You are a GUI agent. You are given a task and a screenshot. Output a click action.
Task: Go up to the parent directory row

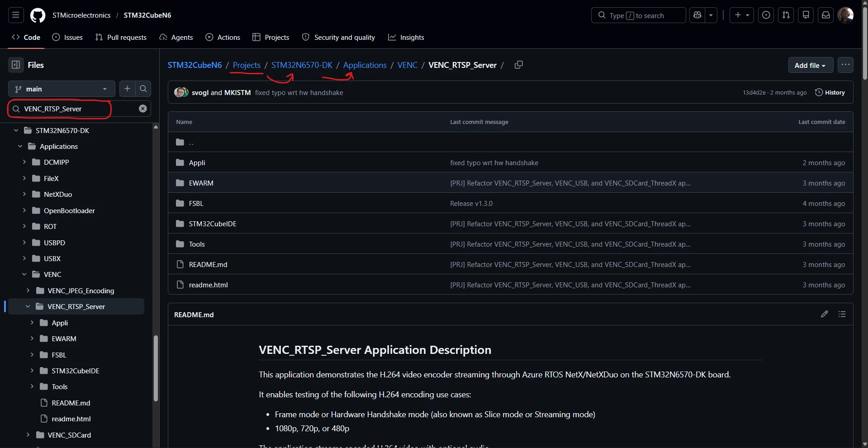click(511, 142)
